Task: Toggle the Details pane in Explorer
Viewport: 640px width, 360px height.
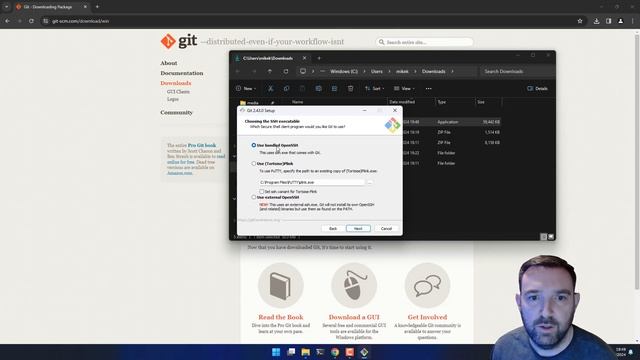Action: pyautogui.click(x=537, y=89)
